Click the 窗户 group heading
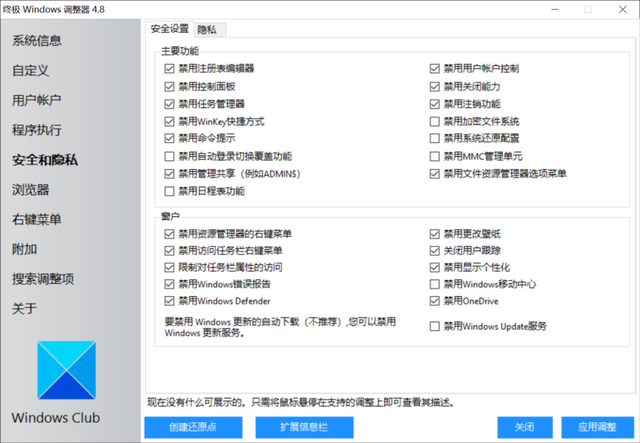Screen dimensions: 640x443 [x=170, y=216]
